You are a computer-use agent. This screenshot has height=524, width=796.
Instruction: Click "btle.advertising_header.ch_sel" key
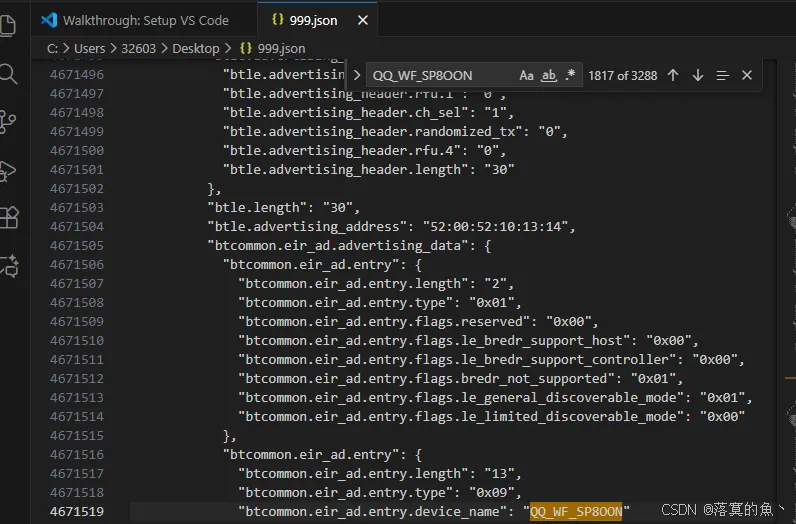346,113
